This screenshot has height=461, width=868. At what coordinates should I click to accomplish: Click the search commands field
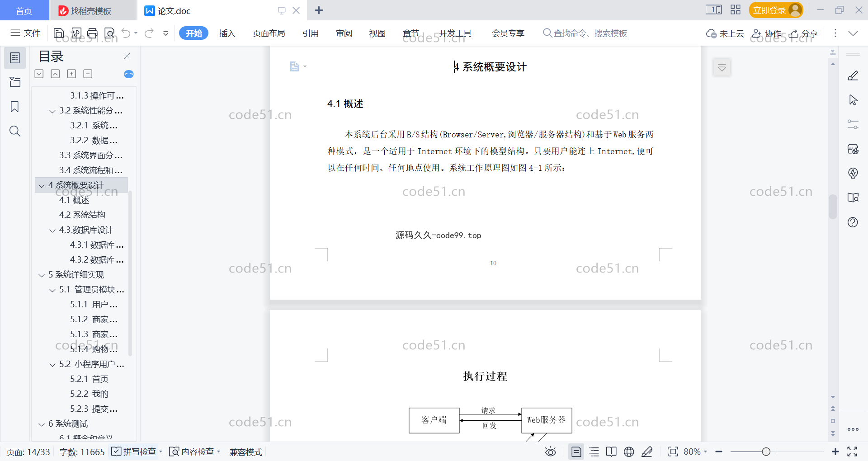pyautogui.click(x=585, y=33)
